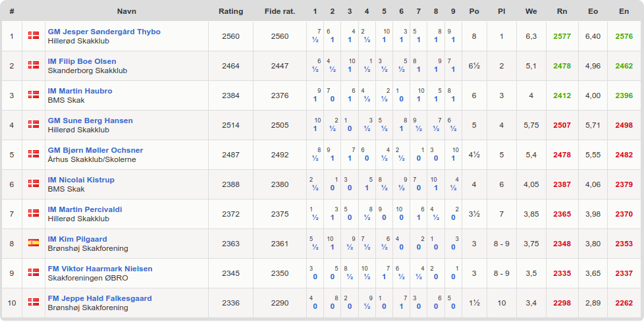Open IM Nicolai Kistrup's profile
This screenshot has width=644, height=322.
81,180
